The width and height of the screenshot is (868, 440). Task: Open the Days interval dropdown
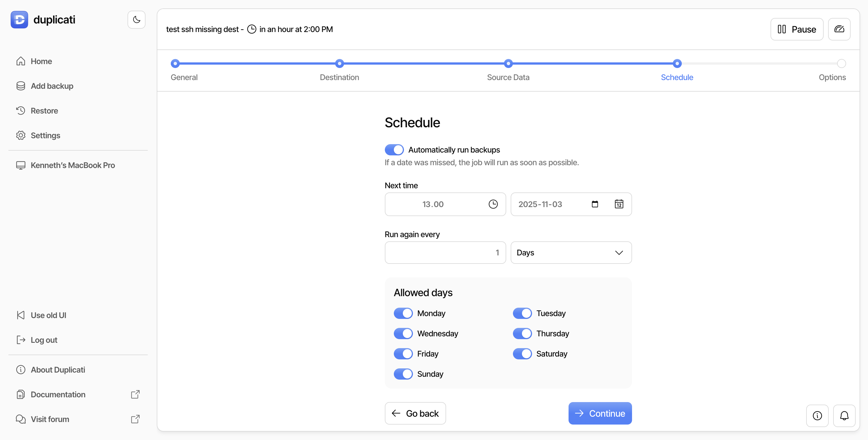pyautogui.click(x=571, y=253)
